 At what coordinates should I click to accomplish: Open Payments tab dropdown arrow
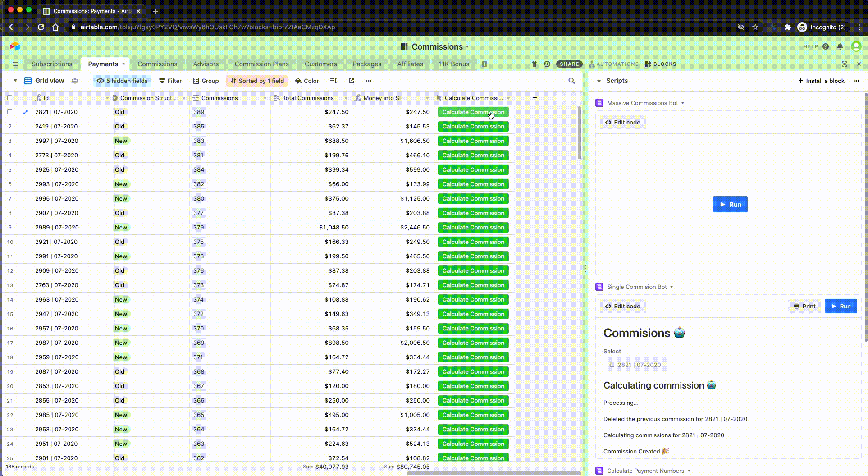pyautogui.click(x=123, y=64)
